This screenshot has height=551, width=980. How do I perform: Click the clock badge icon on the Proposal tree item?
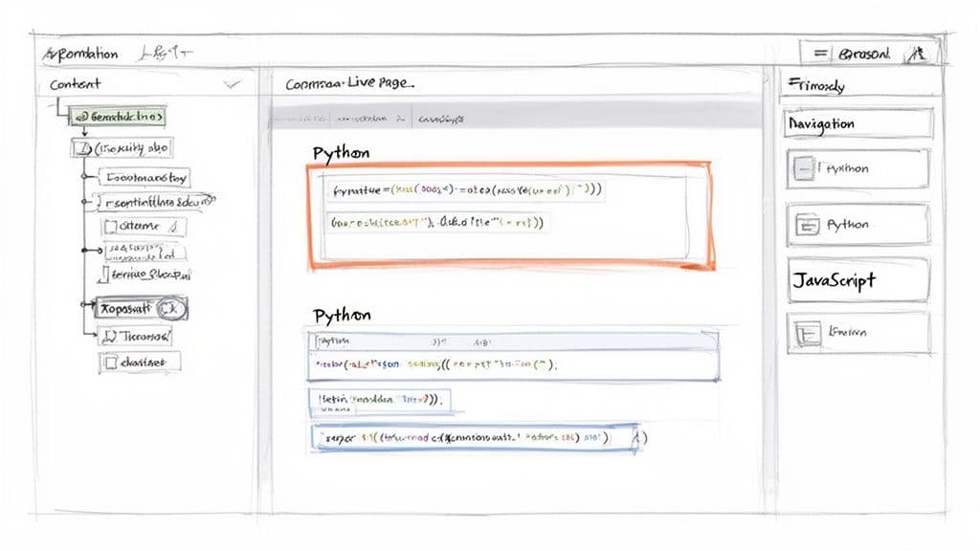point(170,308)
